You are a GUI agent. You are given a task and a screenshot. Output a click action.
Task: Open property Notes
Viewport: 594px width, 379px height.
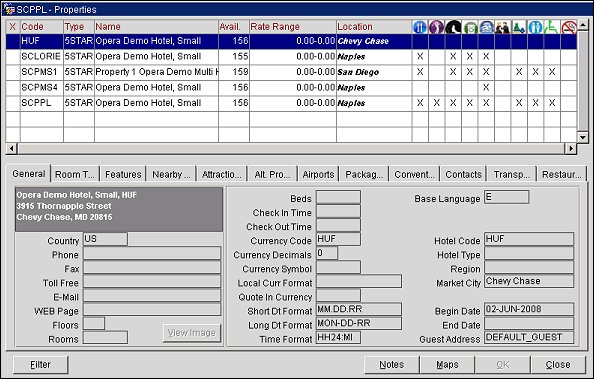(392, 365)
